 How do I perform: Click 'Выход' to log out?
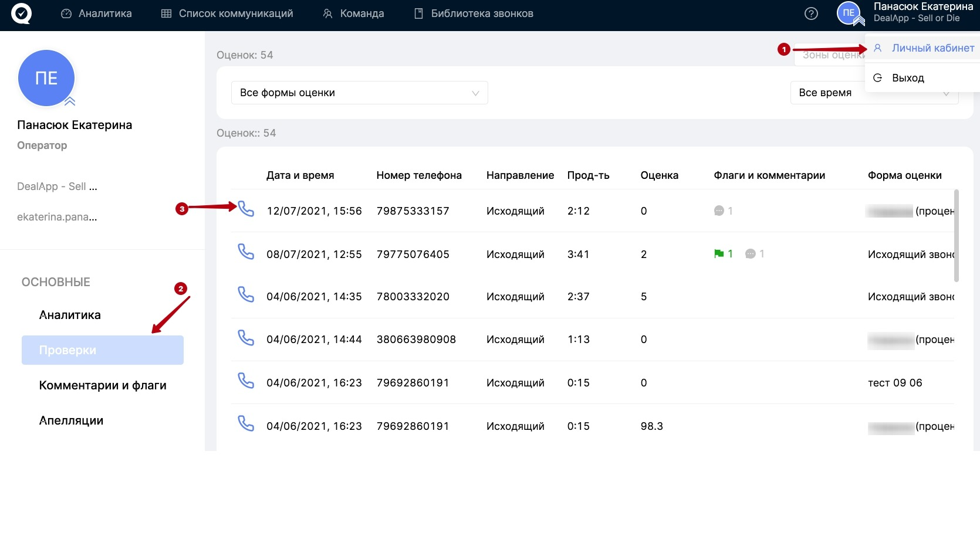pyautogui.click(x=907, y=78)
